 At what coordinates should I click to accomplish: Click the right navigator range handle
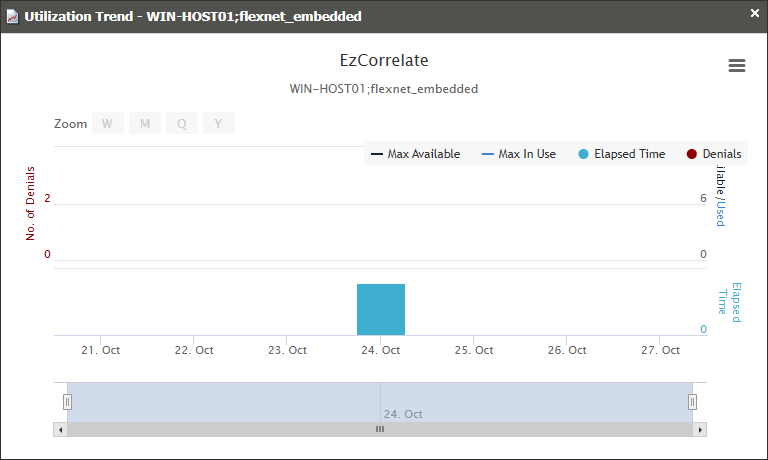692,401
